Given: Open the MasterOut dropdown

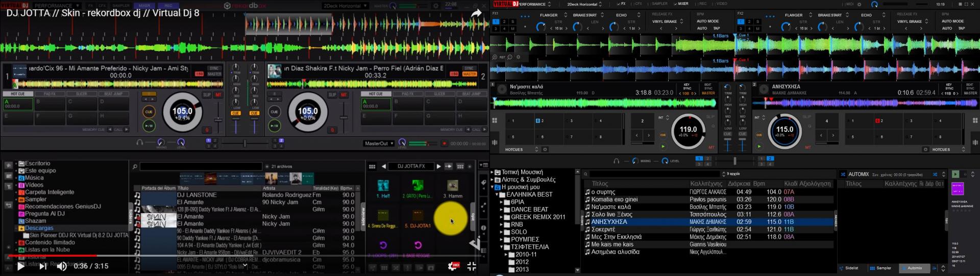Looking at the screenshot, I should pos(379,144).
